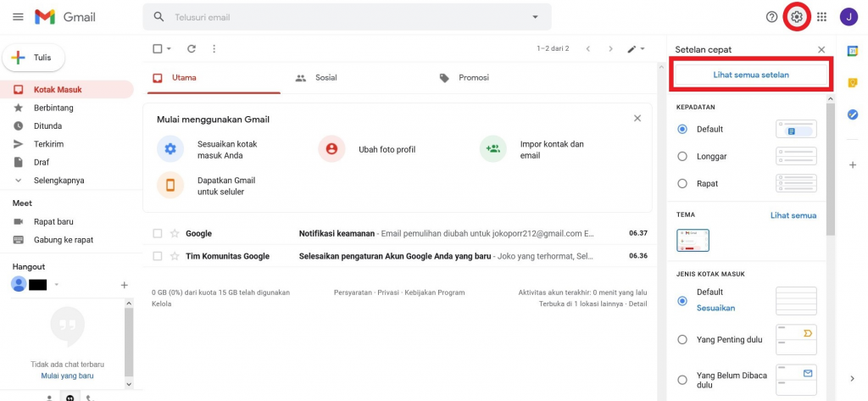This screenshot has width=868, height=401.
Task: Open search options dropdown arrow
Action: (x=536, y=17)
